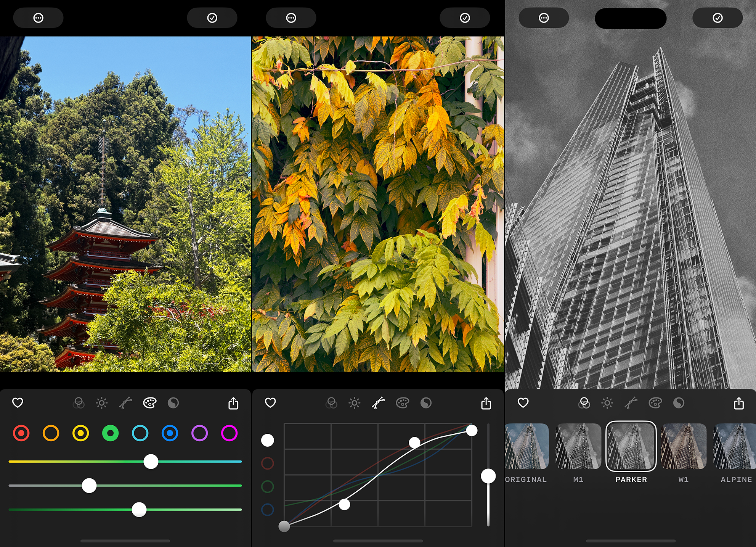The width and height of the screenshot is (756, 547).
Task: Open light adjustments tab in leaves screen
Action: [355, 403]
